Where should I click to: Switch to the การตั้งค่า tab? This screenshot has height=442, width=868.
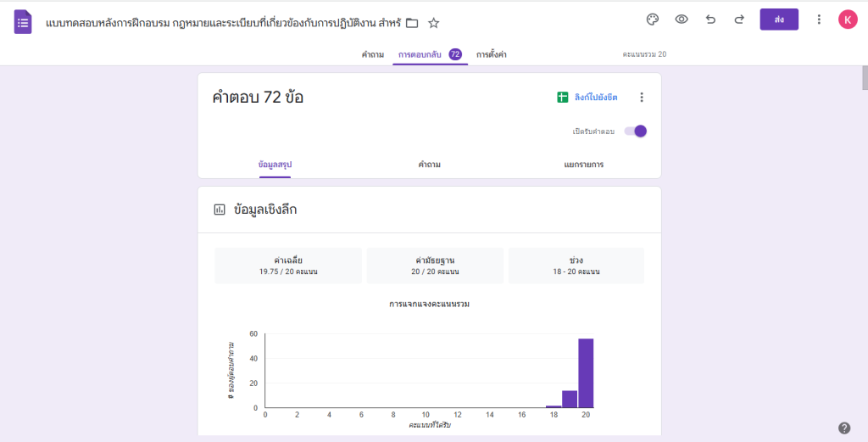492,54
